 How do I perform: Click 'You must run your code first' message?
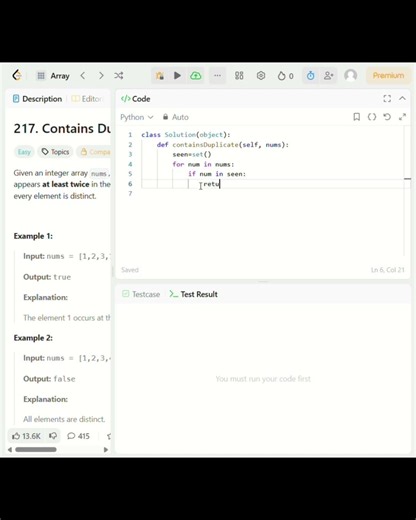point(263,379)
